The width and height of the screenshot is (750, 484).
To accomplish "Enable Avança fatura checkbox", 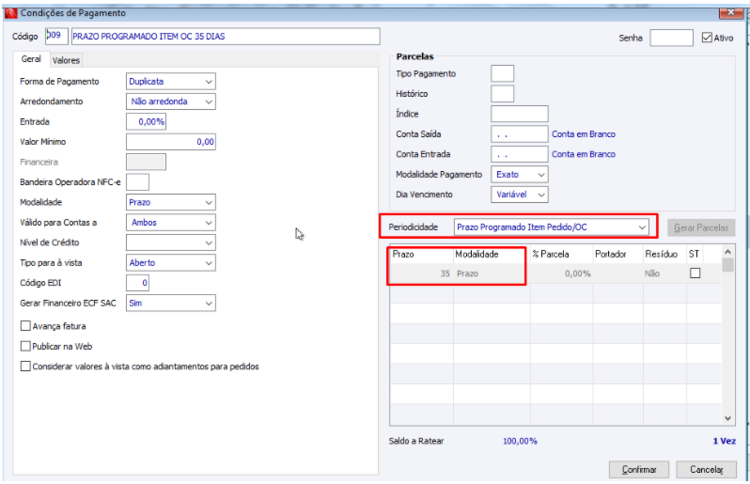I will [x=25, y=326].
